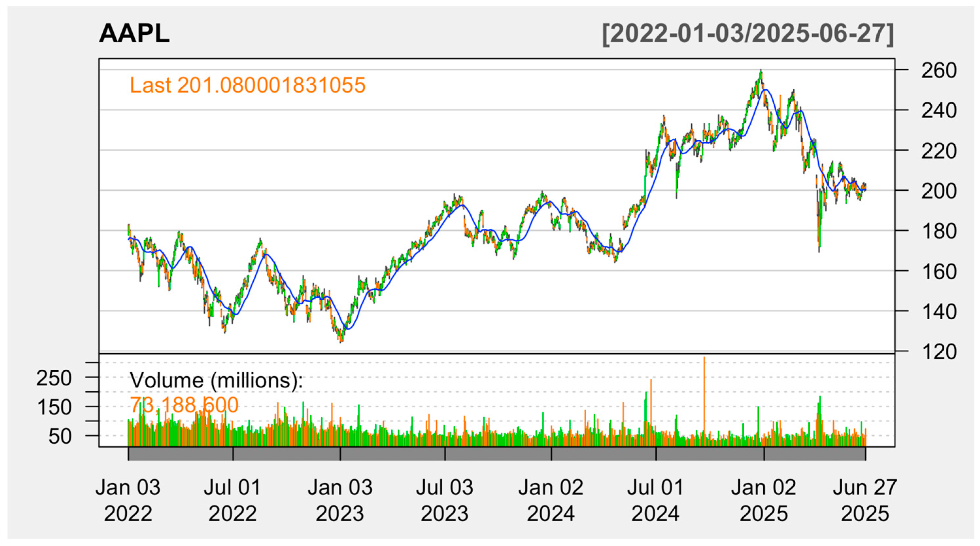
Task: Click the 240 price axis label
Action: 938,111
